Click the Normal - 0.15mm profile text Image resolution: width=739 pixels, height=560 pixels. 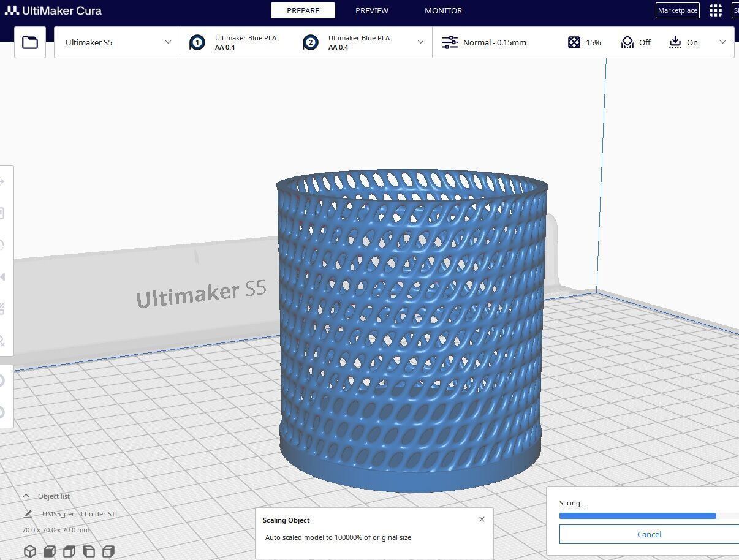click(x=495, y=42)
